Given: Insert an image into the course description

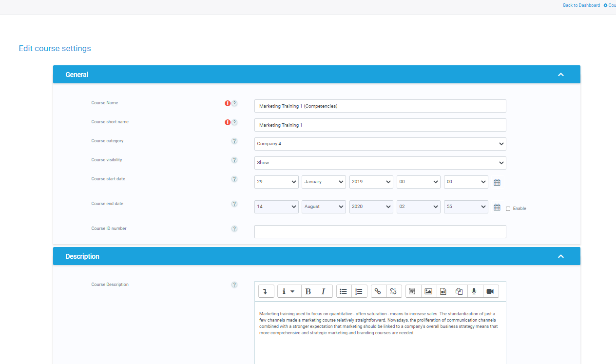Looking at the screenshot, I should (x=428, y=291).
